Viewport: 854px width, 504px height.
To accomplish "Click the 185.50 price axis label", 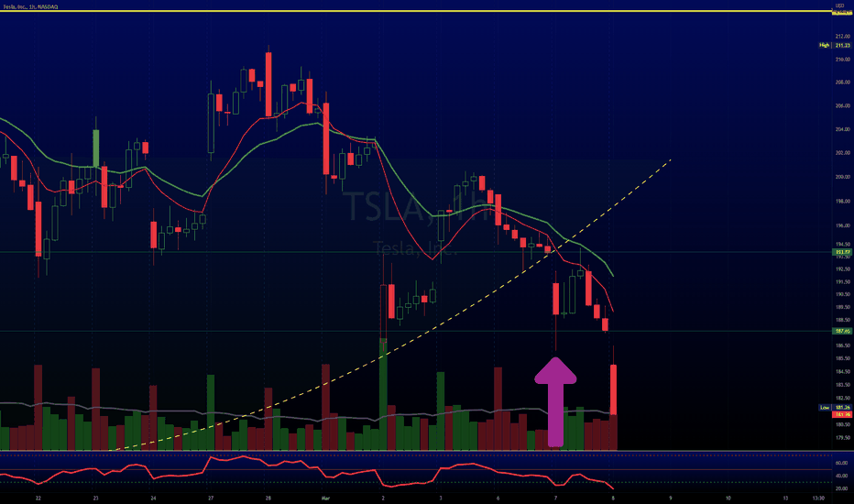I will pos(843,358).
